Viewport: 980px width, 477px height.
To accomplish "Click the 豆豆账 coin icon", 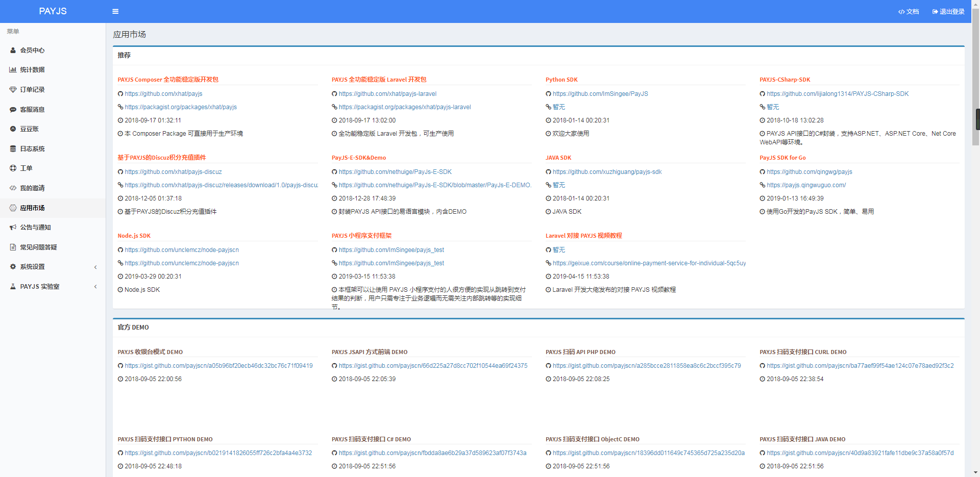I will [x=13, y=129].
